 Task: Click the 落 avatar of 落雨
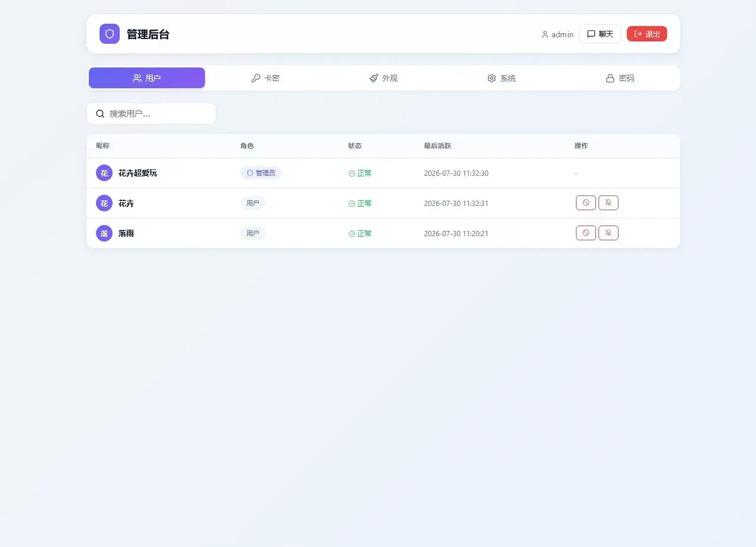point(104,233)
